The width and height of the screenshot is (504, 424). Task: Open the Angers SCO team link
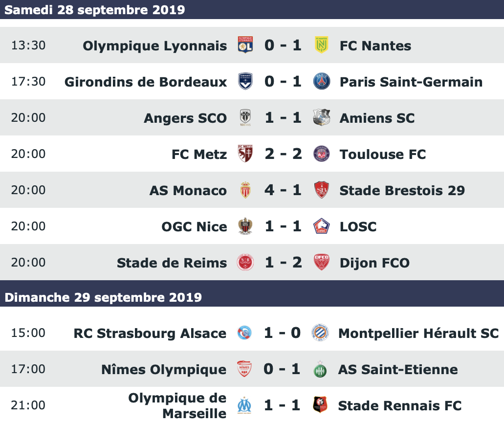185,118
